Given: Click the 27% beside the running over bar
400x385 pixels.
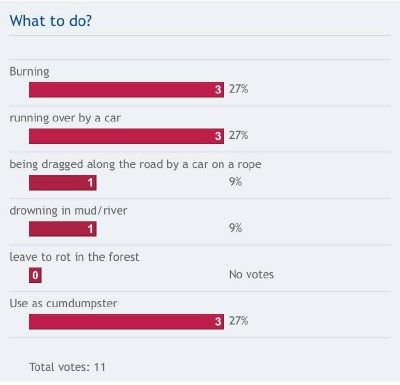Looking at the screenshot, I should (238, 135).
